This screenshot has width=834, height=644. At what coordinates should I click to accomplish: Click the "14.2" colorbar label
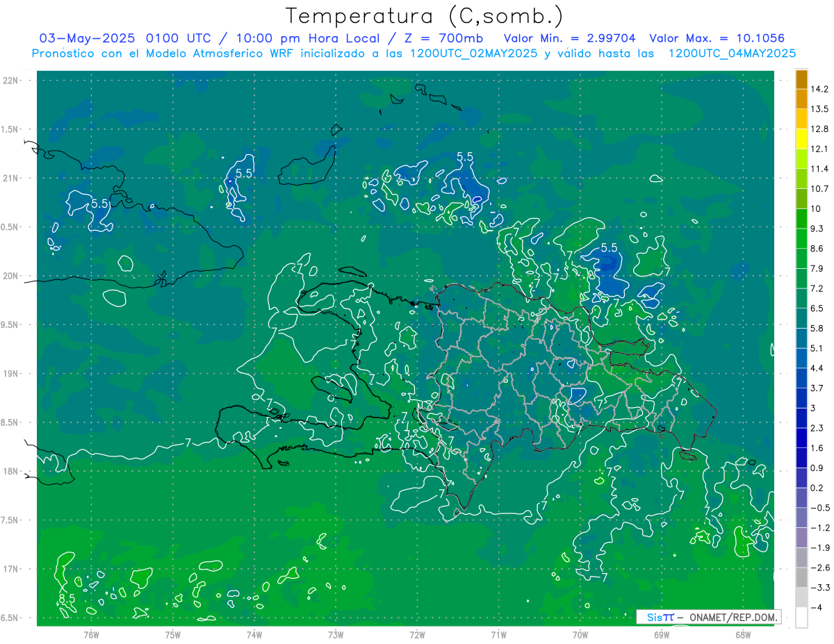[820, 89]
